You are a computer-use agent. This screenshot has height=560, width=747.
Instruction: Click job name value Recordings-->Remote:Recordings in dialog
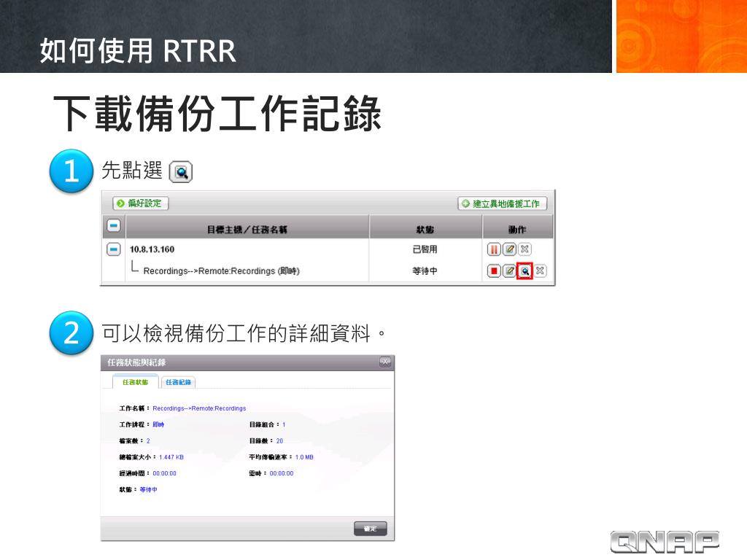click(x=199, y=408)
